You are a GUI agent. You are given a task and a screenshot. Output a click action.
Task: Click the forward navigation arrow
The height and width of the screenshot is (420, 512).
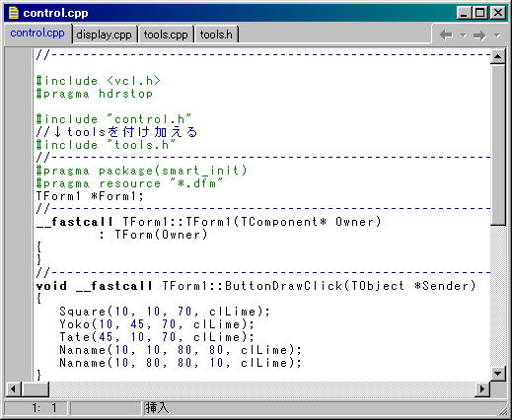pos(479,35)
